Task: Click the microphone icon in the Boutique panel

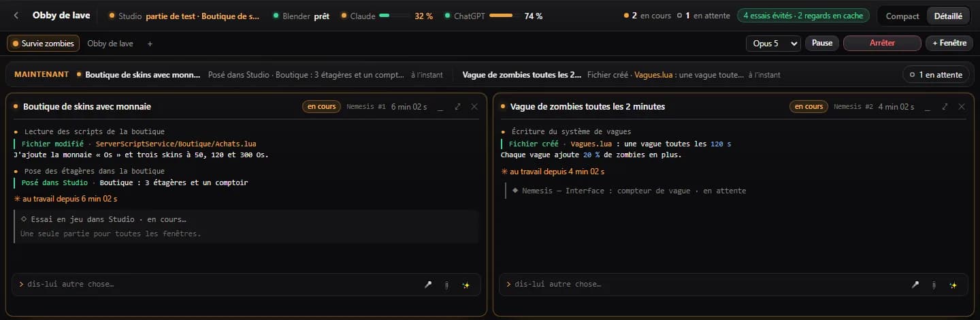Action: (x=428, y=285)
